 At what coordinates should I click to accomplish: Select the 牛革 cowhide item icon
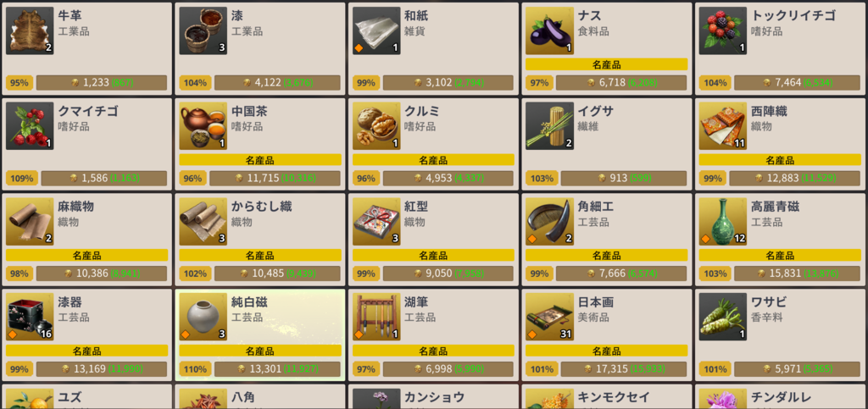(x=30, y=31)
